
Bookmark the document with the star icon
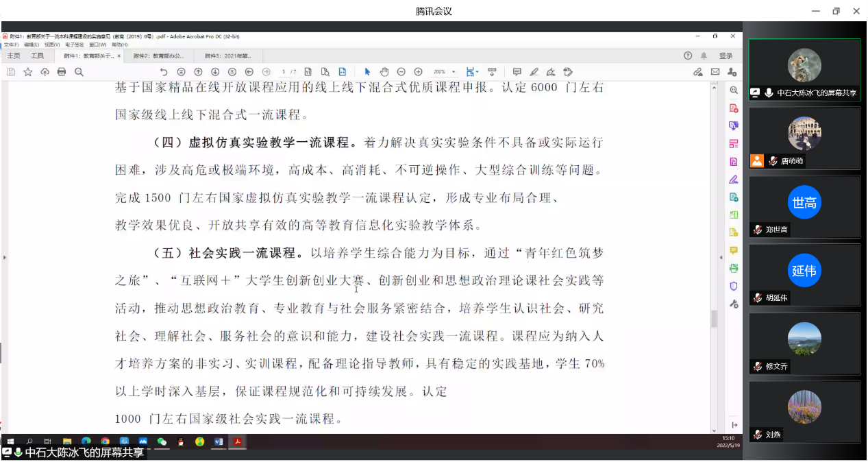pos(28,72)
